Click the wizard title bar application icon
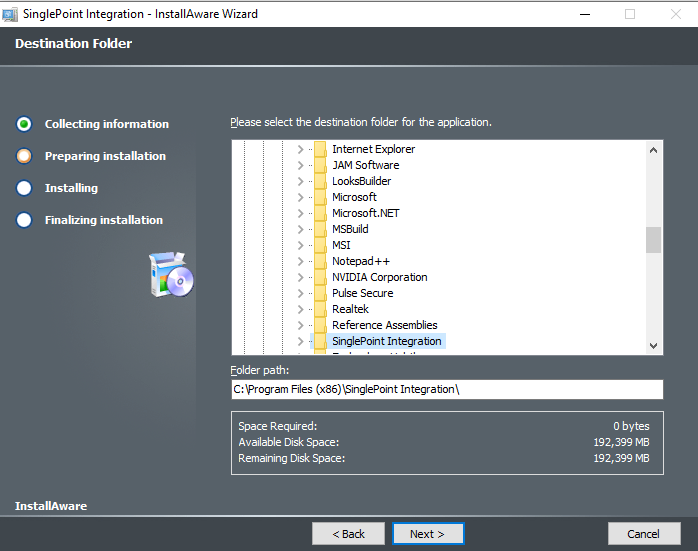The width and height of the screenshot is (698, 551). (x=10, y=14)
